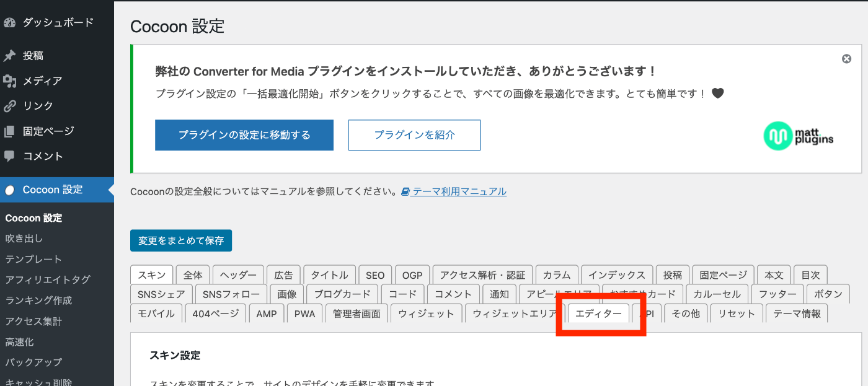868x386 pixels.
Task: Switch to ヘッダー tab
Action: (x=238, y=275)
